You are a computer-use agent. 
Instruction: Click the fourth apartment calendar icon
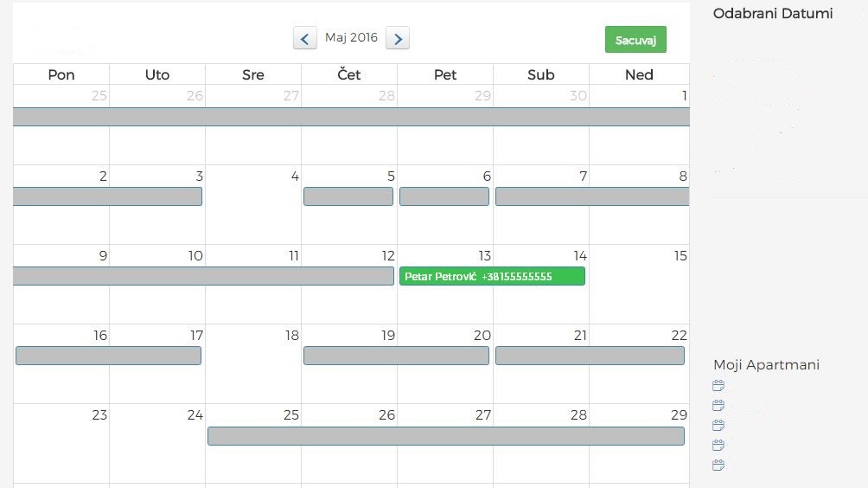[718, 446]
